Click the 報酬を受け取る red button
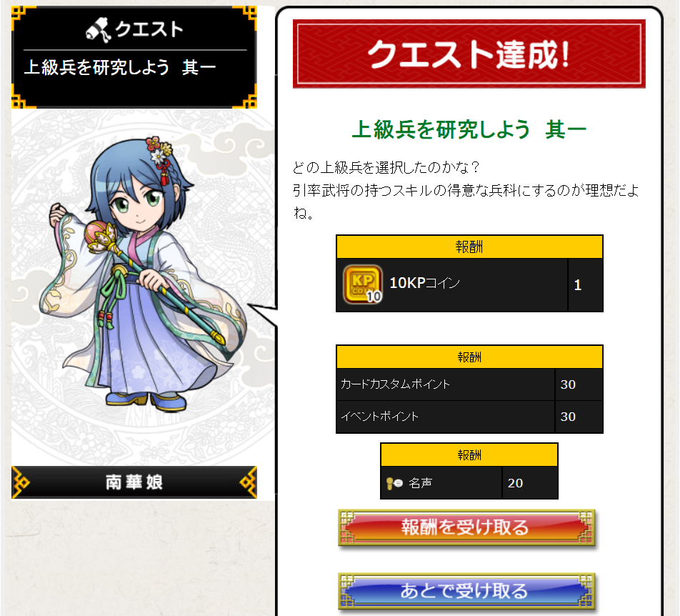 pos(466,527)
